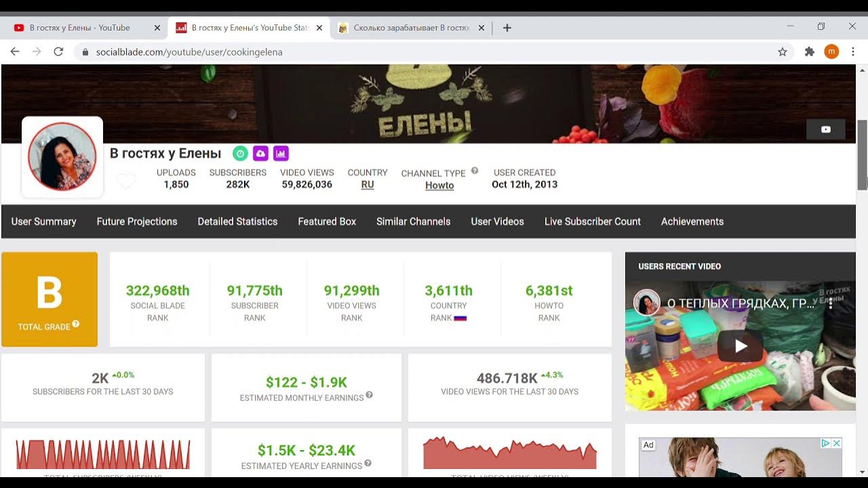Open Detailed Statistics section
The height and width of the screenshot is (488, 868).
point(237,222)
